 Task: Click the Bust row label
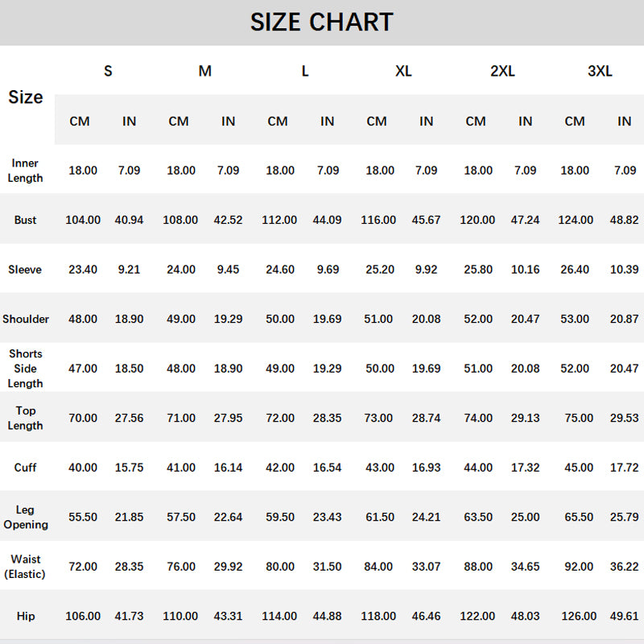click(25, 220)
